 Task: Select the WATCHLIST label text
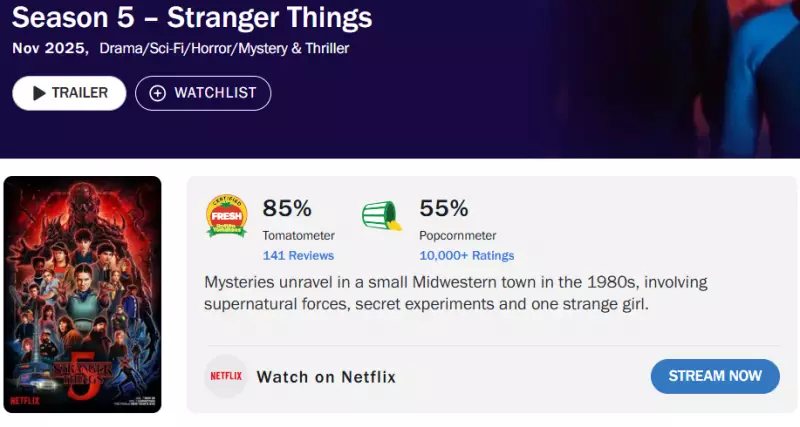point(215,93)
